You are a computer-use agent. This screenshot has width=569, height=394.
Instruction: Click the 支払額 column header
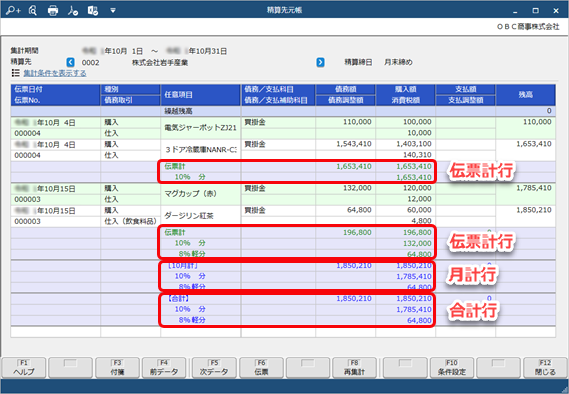click(x=465, y=90)
